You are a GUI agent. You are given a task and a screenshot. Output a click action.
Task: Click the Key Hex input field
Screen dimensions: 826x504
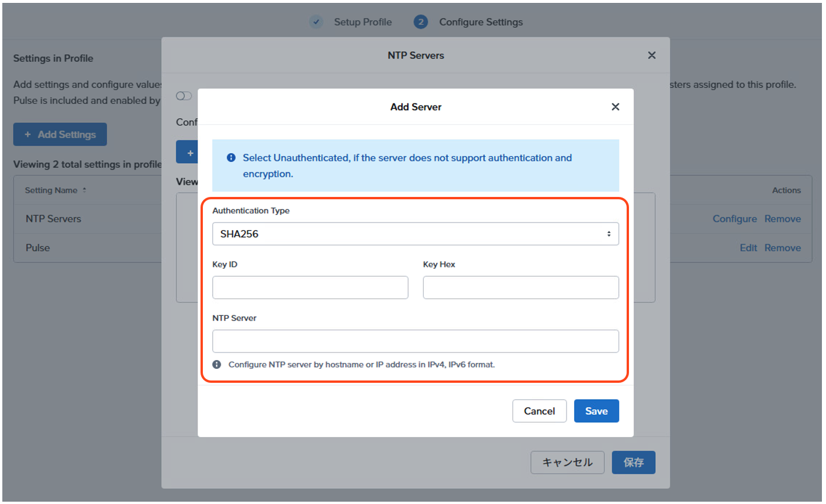pyautogui.click(x=521, y=288)
